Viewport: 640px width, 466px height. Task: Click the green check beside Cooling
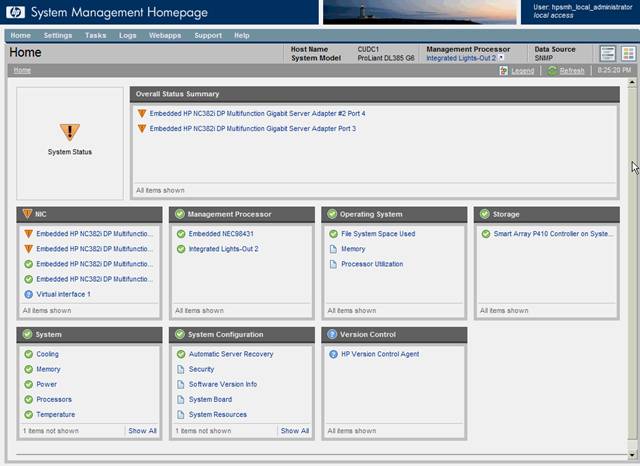29,354
